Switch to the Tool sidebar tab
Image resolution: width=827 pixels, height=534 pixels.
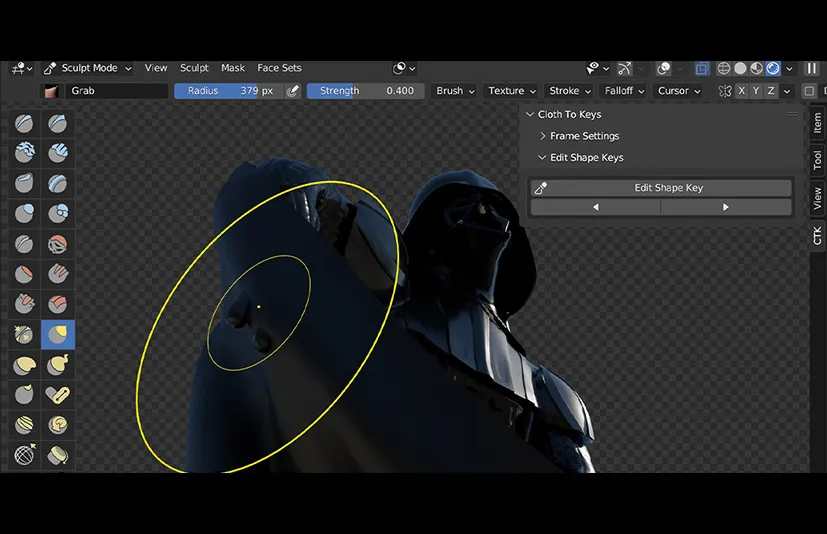pyautogui.click(x=817, y=160)
